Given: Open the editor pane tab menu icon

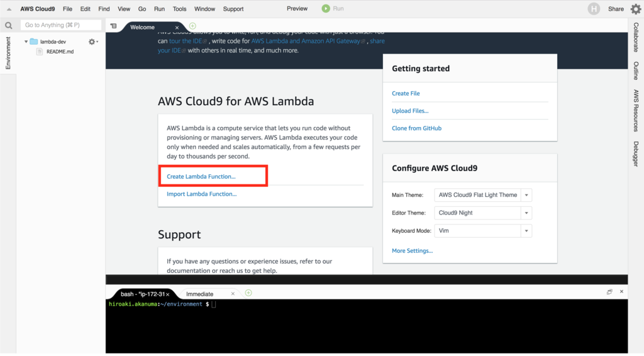Looking at the screenshot, I should (113, 26).
